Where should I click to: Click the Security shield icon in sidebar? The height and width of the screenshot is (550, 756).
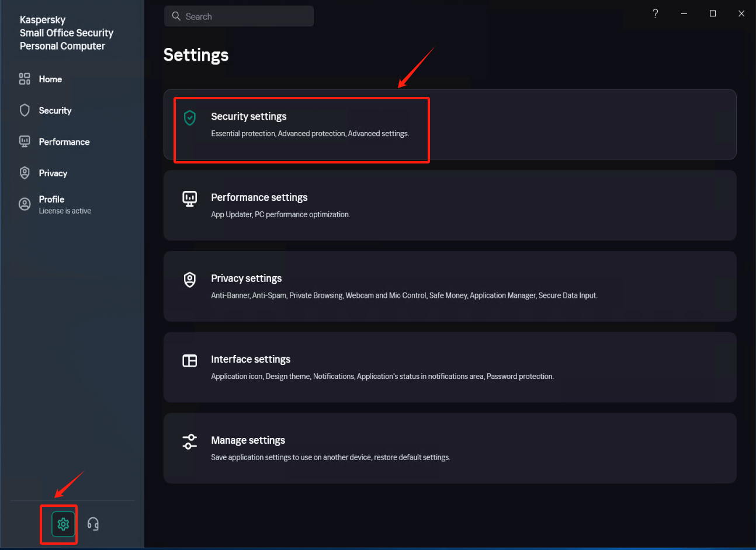tap(25, 110)
